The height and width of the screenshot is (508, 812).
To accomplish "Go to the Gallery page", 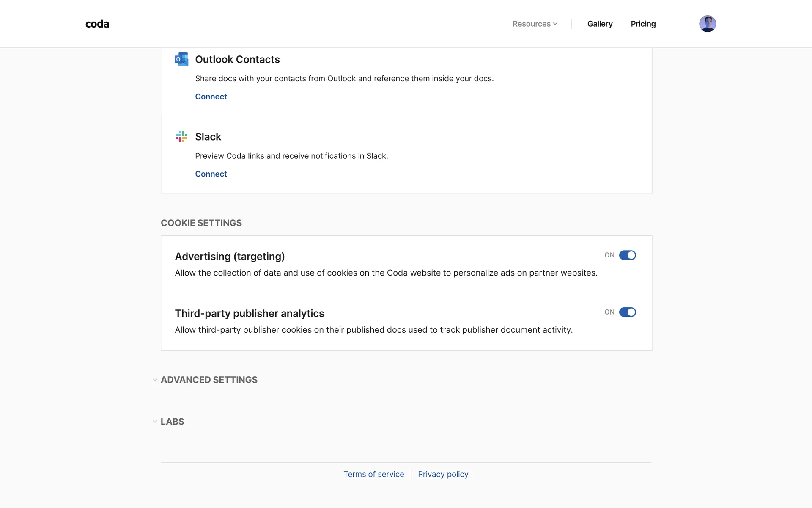I will [x=600, y=24].
